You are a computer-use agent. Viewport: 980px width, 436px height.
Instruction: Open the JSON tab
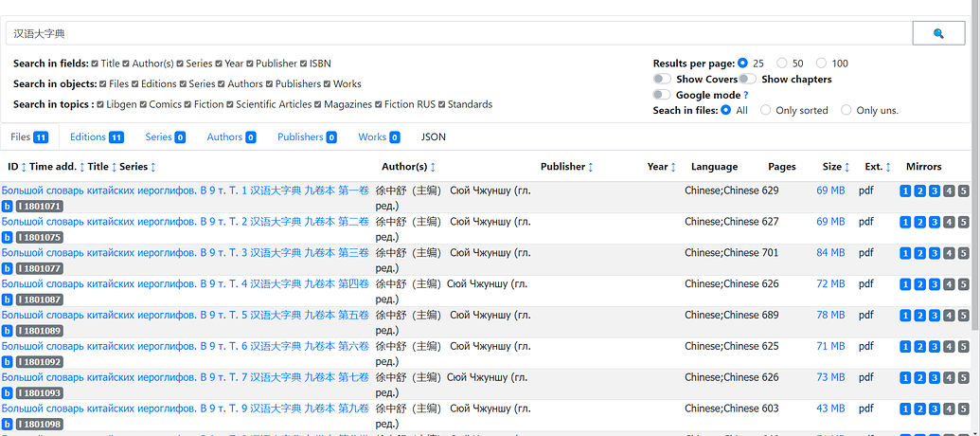point(434,137)
